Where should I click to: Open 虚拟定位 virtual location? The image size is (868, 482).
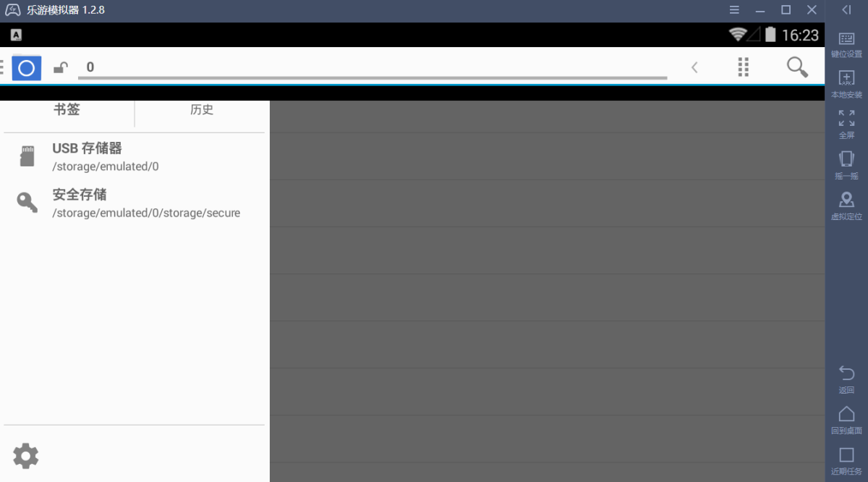[846, 206]
